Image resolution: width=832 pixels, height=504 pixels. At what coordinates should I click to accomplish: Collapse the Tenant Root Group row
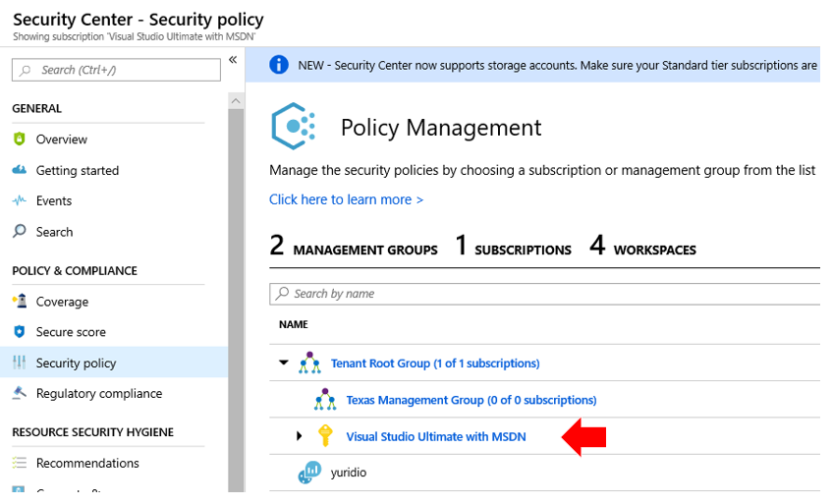(x=284, y=363)
